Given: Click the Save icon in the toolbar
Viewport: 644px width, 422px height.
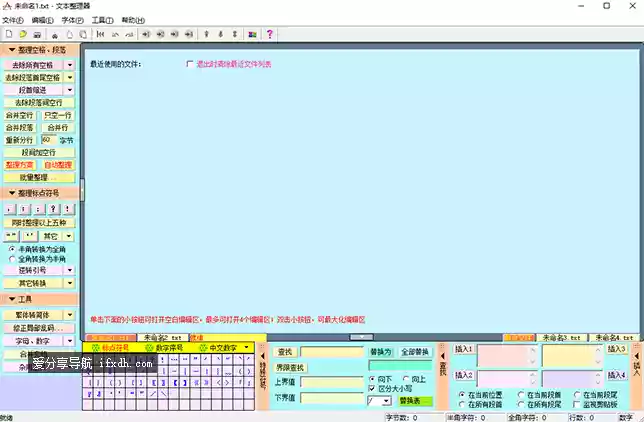Looking at the screenshot, I should coord(37,34).
